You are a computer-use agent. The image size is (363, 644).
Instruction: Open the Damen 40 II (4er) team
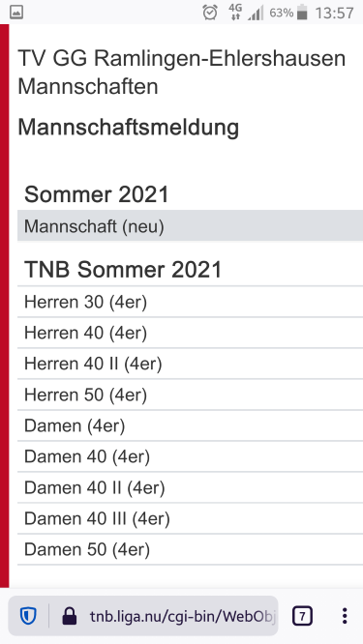tap(190, 487)
